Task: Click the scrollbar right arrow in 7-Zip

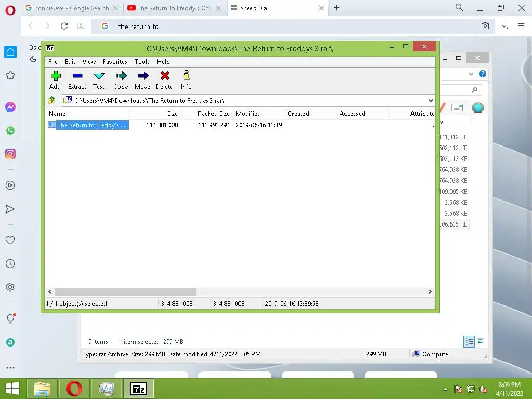Action: tap(430, 292)
